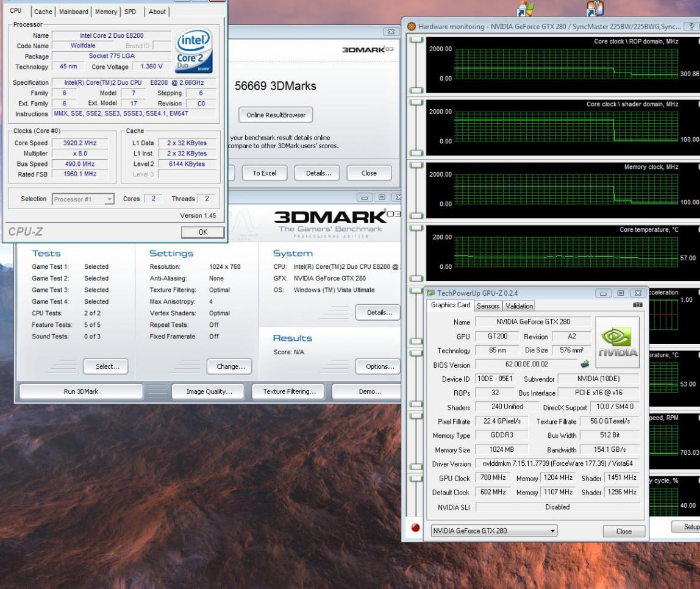
Task: Click the "300.86" core clock graph reading
Action: click(x=689, y=74)
